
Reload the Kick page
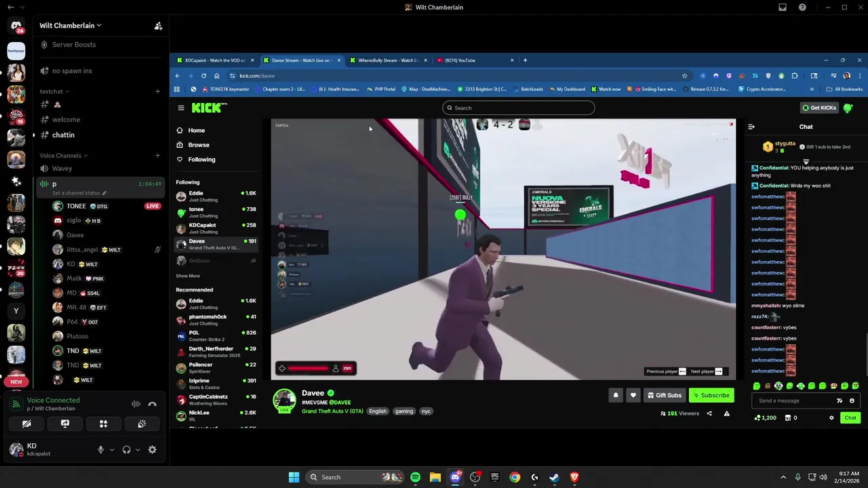203,76
